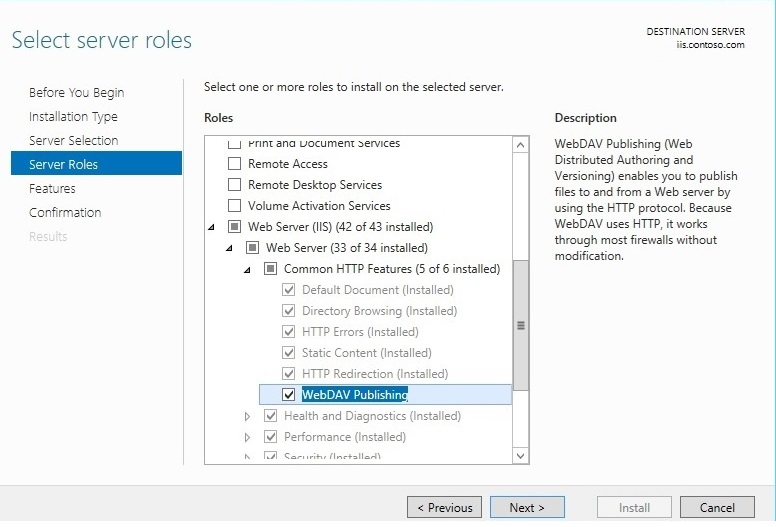This screenshot has width=776, height=527.
Task: Check the Remote Access role checkbox
Action: [234, 164]
